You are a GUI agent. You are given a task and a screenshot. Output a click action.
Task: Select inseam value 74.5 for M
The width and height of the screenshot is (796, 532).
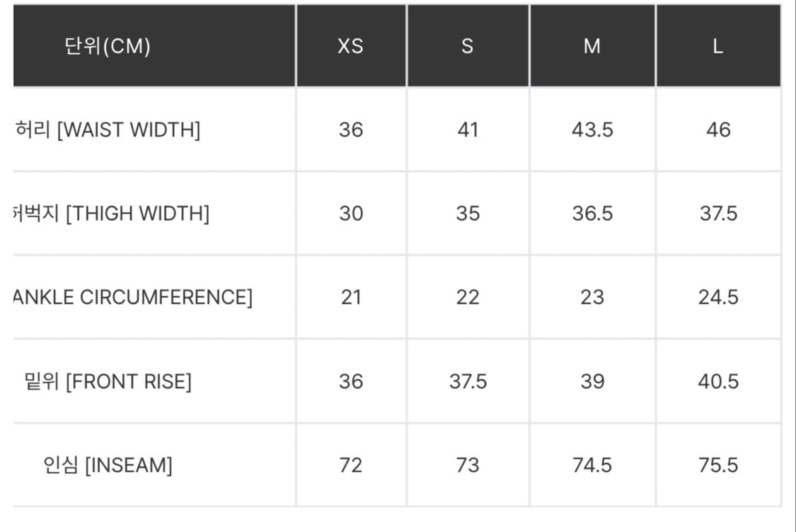pos(592,466)
